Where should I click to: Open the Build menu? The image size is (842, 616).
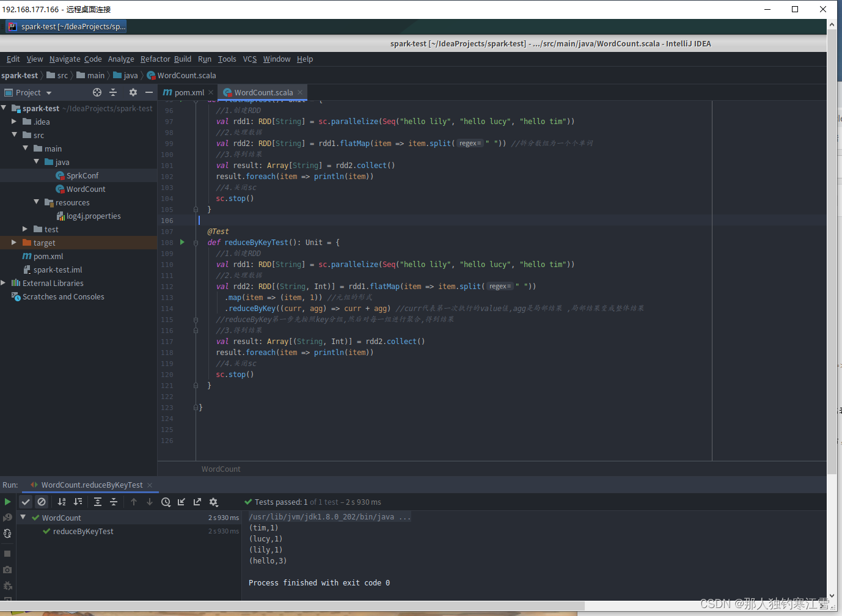(183, 59)
